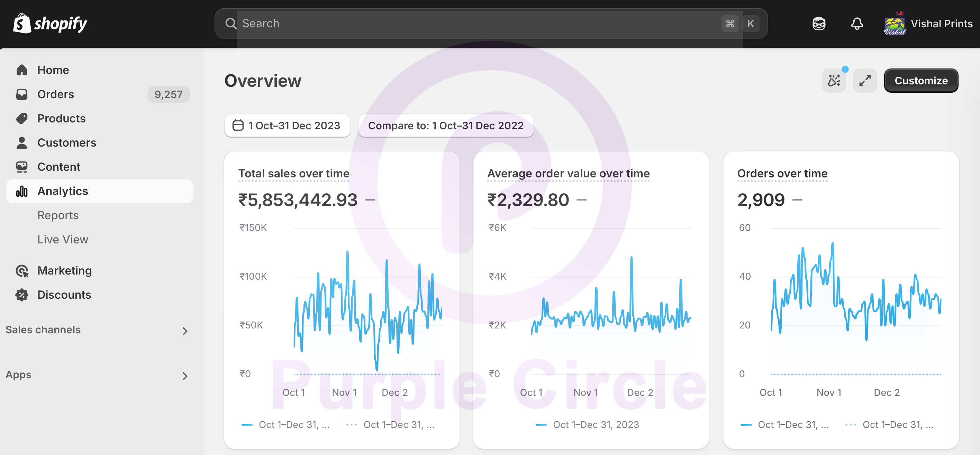Expand the Sales channels section
The height and width of the screenshot is (455, 980).
(184, 331)
